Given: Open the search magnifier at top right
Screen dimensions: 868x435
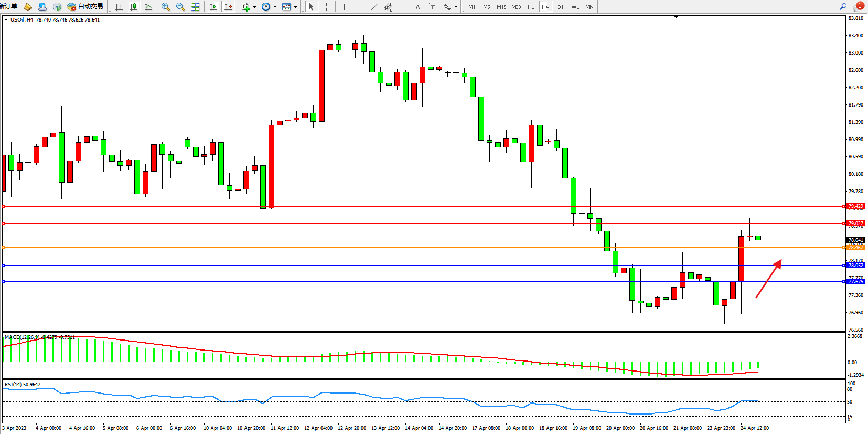Looking at the screenshot, I should point(843,7).
